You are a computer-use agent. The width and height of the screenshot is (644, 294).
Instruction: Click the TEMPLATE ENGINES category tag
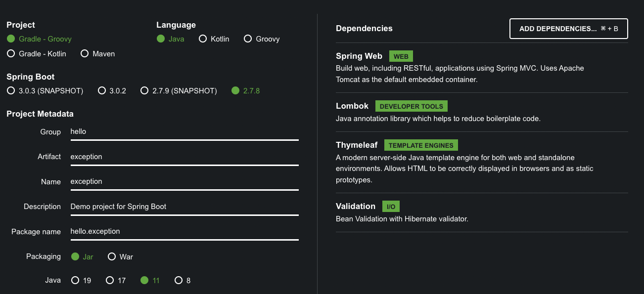(x=421, y=145)
